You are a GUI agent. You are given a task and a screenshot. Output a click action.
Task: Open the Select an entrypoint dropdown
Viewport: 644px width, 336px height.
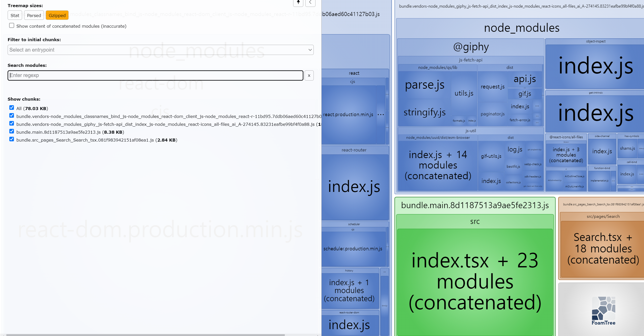tap(161, 50)
